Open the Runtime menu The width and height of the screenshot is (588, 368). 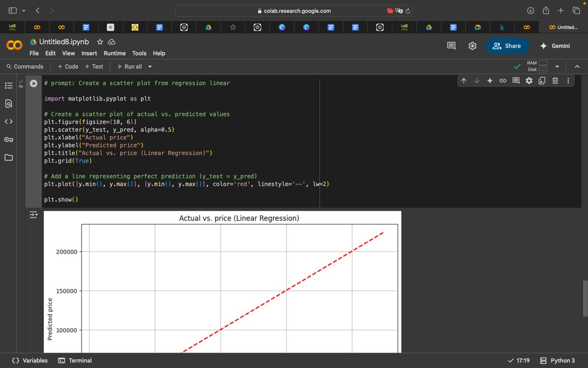pos(114,53)
